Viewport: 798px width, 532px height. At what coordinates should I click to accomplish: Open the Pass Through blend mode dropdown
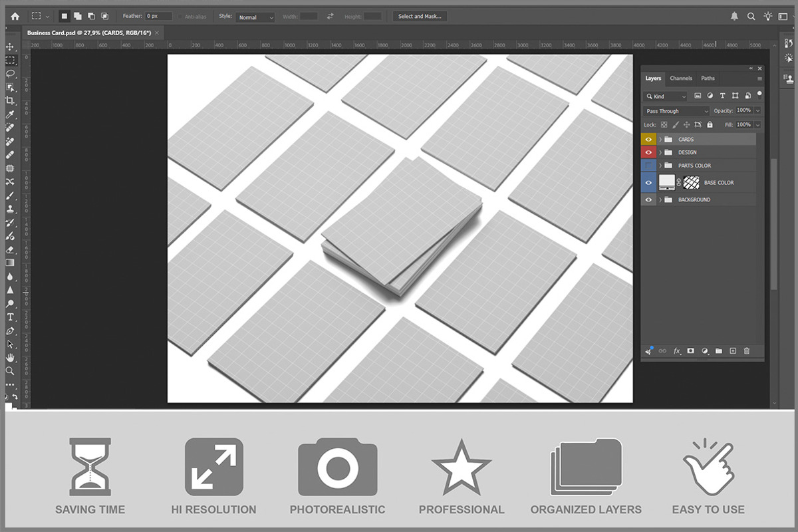(x=676, y=111)
